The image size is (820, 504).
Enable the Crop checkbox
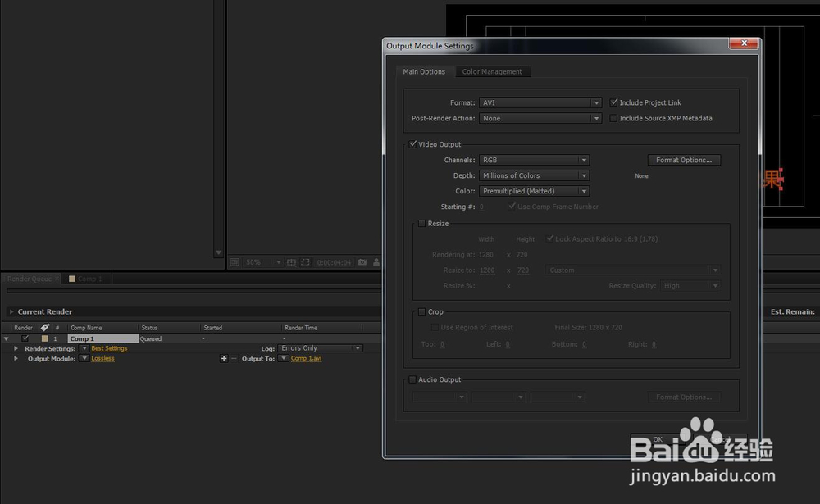pos(421,311)
